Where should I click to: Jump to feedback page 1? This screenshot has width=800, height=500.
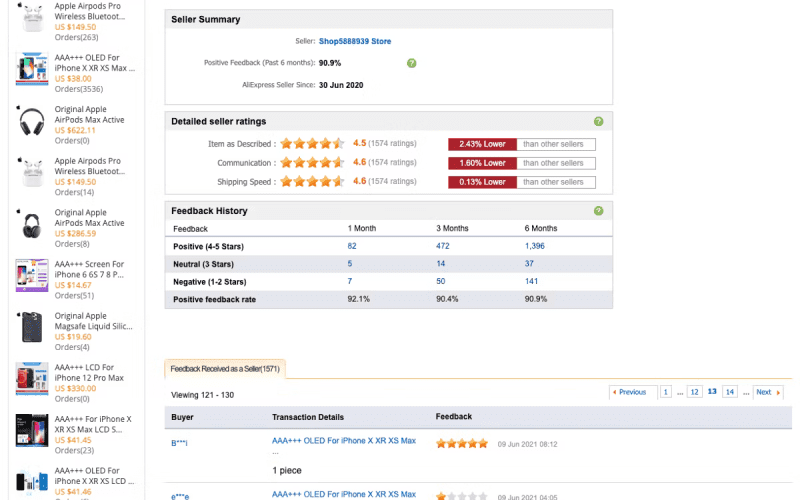pos(665,392)
